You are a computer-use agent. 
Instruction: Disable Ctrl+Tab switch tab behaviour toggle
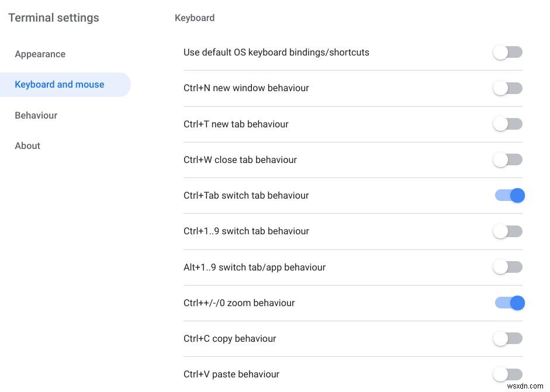(510, 195)
